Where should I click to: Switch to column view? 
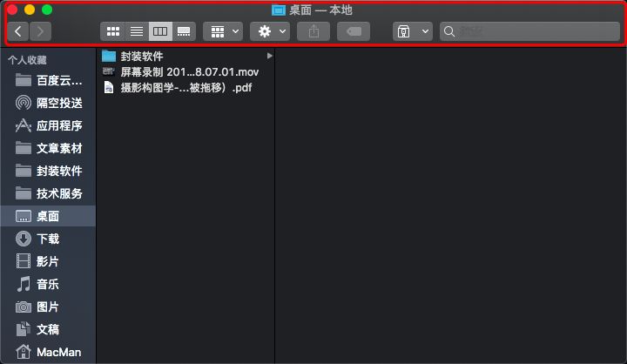[x=160, y=31]
